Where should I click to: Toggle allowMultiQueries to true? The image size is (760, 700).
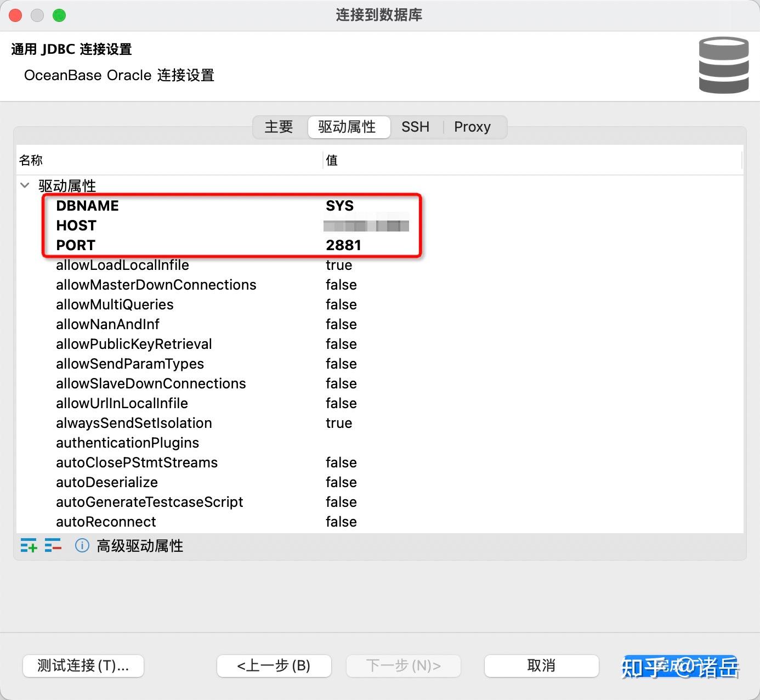[x=341, y=304]
